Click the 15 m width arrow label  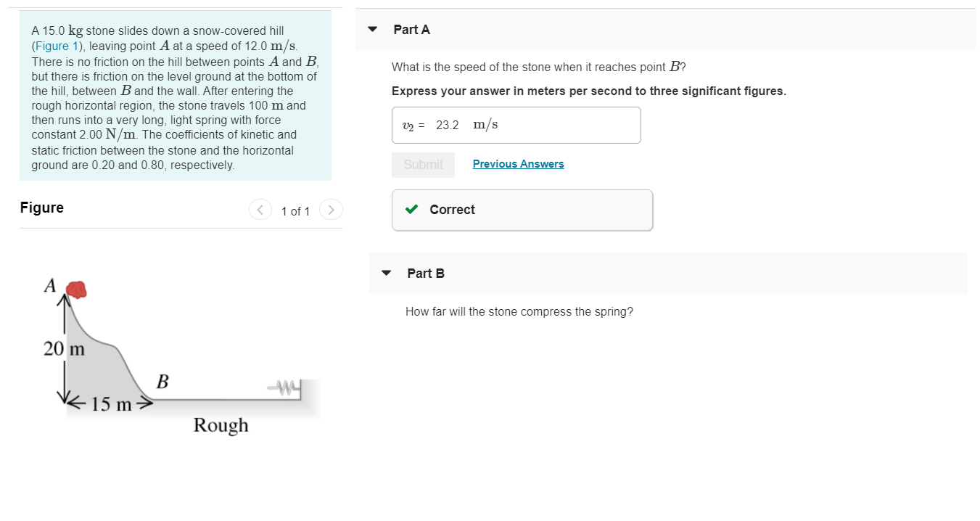(x=110, y=404)
